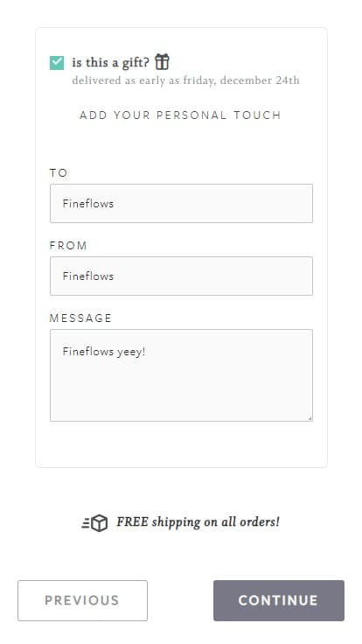Focus the FROM sender input field
362x644 pixels.
coord(181,276)
